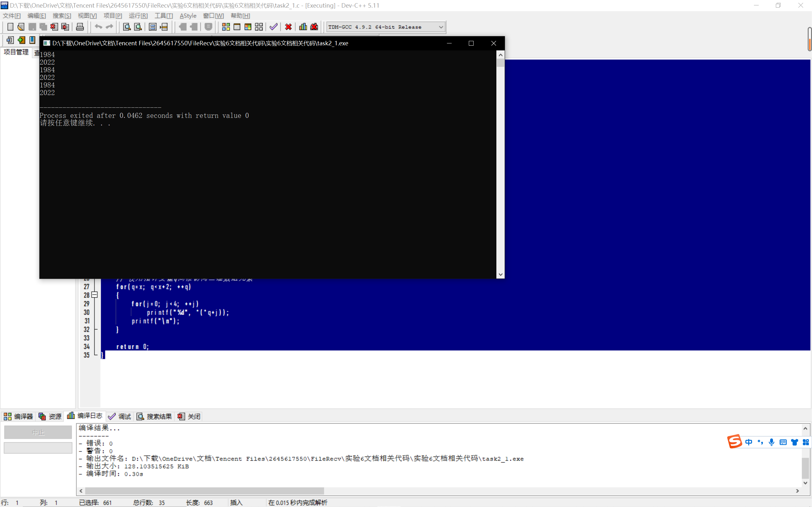Click the red X stop execution icon
Viewport: 812px width, 507px height.
coord(288,27)
